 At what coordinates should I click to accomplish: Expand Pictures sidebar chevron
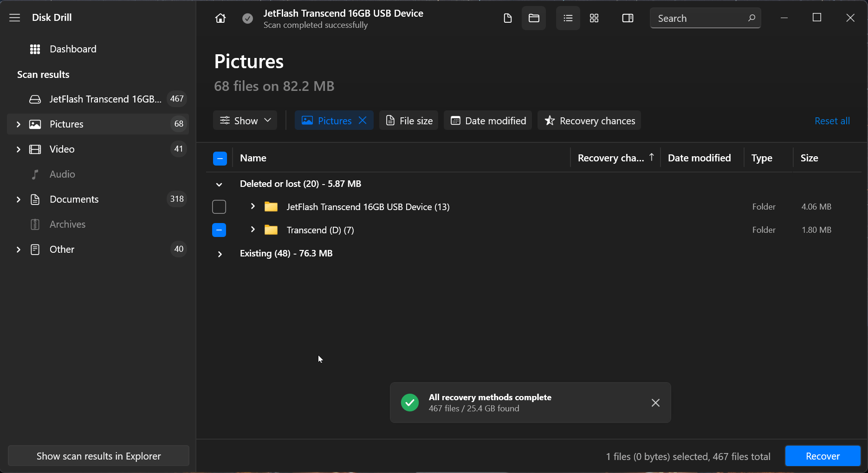pyautogui.click(x=19, y=124)
